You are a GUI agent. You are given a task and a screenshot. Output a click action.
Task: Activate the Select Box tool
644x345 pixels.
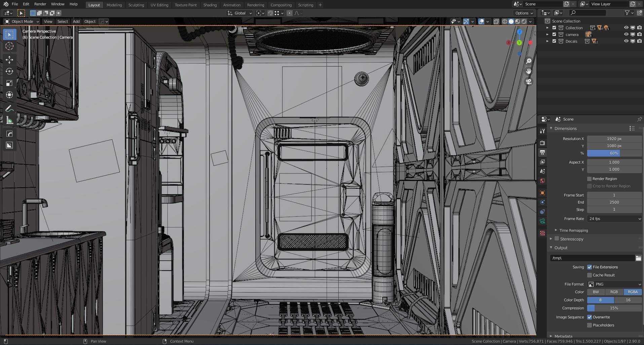(9, 34)
